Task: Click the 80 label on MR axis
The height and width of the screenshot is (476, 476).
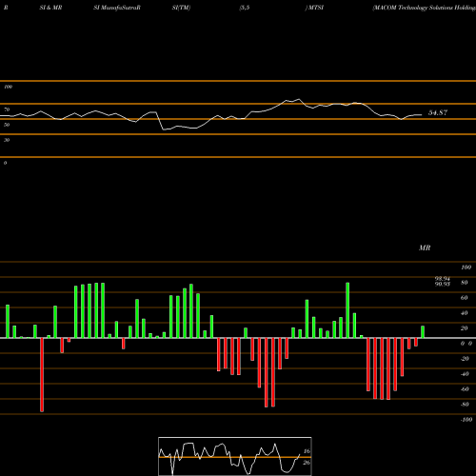Action: [x=464, y=283]
